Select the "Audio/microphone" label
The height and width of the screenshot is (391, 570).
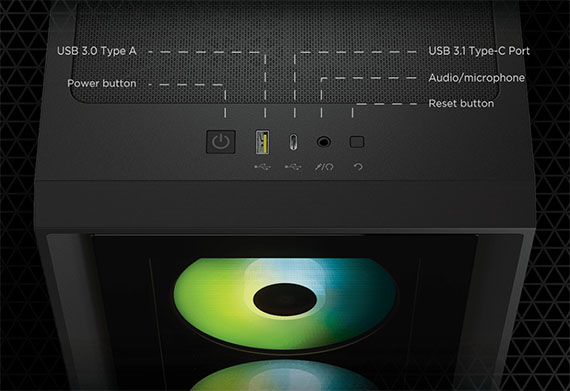click(x=477, y=78)
